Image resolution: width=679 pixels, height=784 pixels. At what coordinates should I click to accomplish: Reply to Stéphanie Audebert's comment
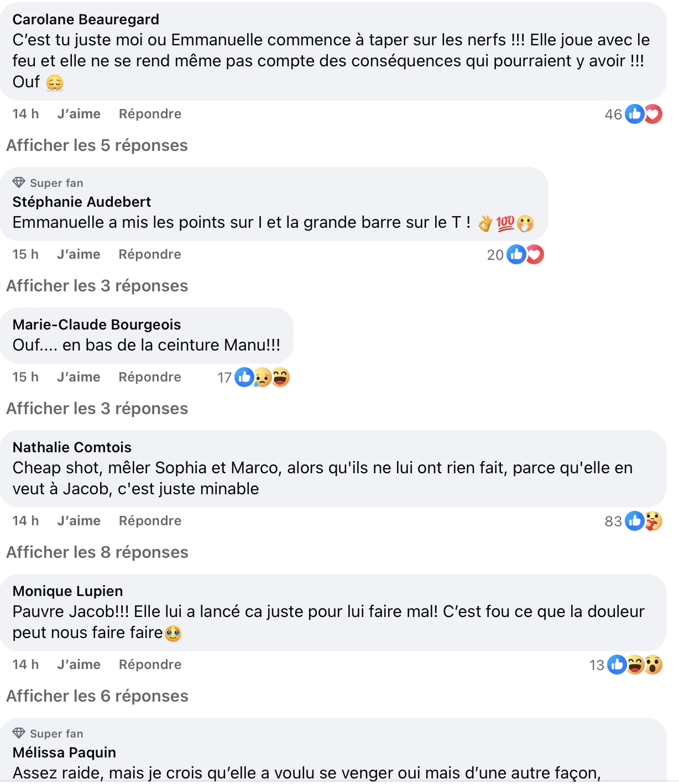click(x=150, y=254)
